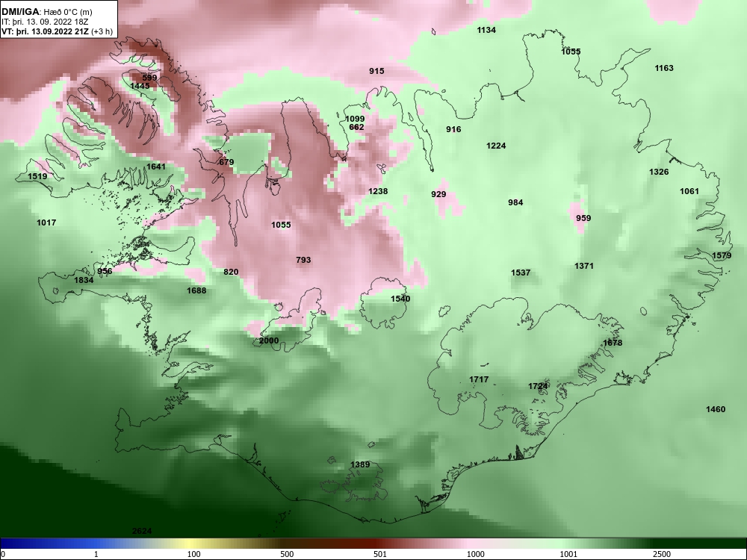The height and width of the screenshot is (560, 747).
Task: Click the 1519 height value on the map
Action: (x=37, y=177)
